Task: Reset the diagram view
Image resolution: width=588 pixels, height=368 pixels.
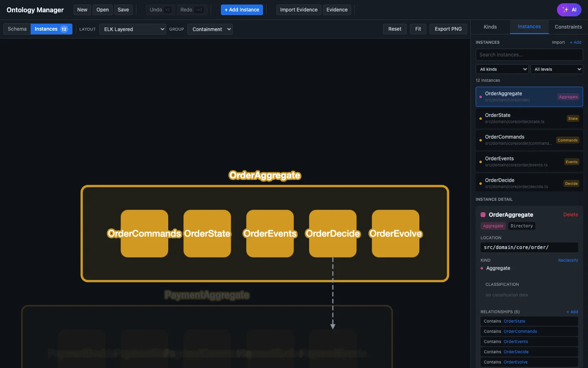Action: tap(394, 29)
